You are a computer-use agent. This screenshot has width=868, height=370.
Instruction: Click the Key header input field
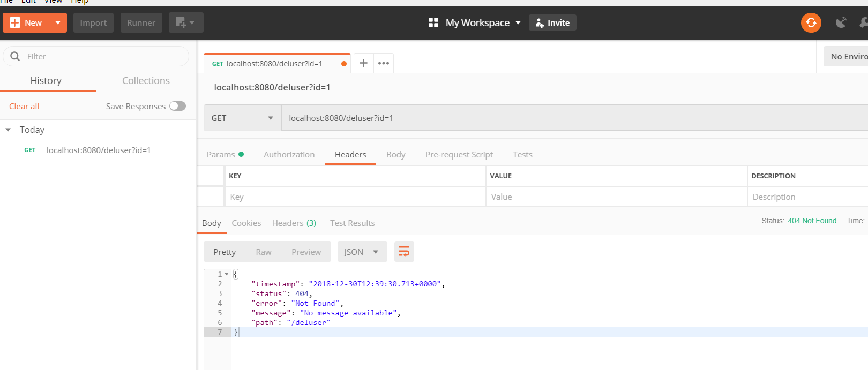(x=355, y=197)
